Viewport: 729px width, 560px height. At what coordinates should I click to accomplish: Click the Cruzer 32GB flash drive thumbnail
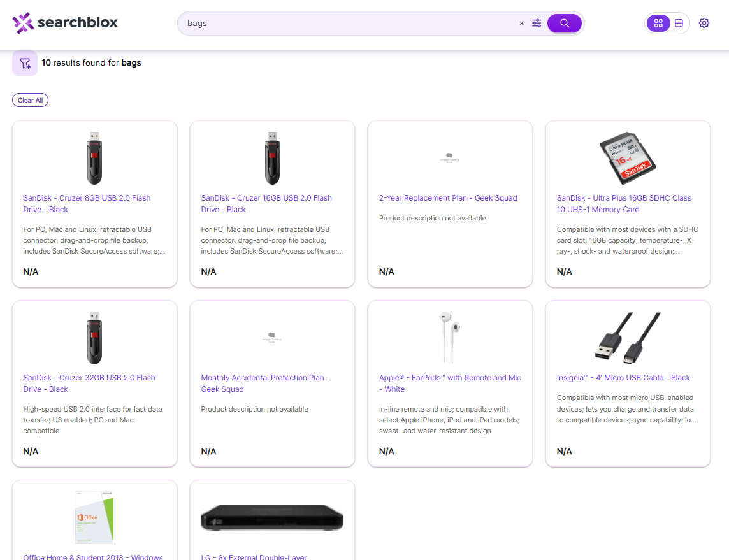coord(94,338)
